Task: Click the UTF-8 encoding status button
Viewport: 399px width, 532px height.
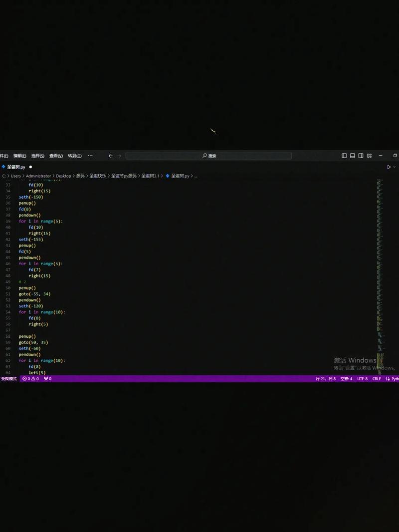Action: point(362,379)
